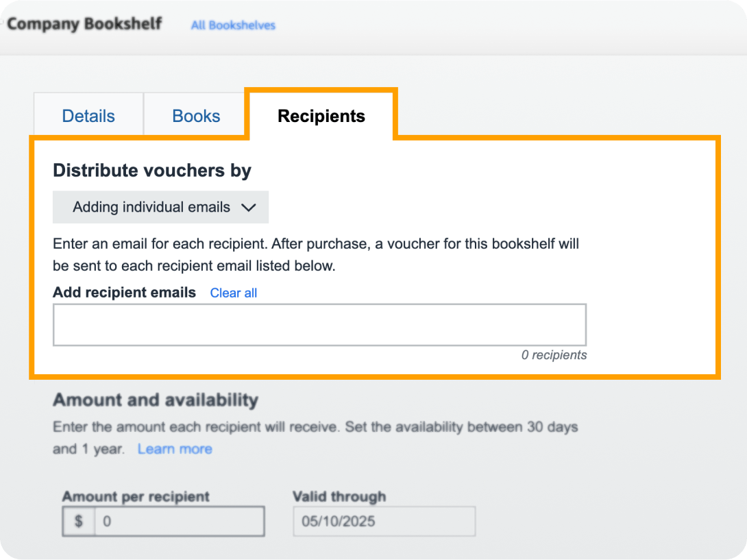Click the Amount and availability heading

tap(156, 400)
